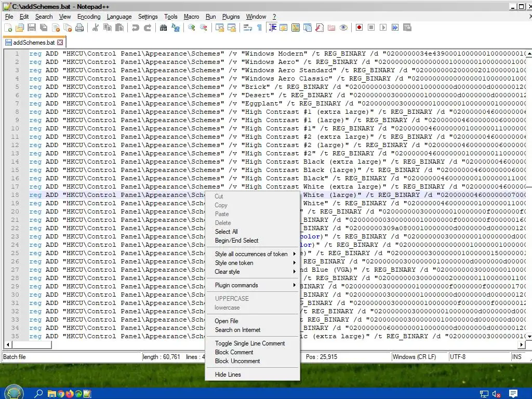Open Folder as Workspace toolbar icon
Screen dimensions: 532x399
[331, 28]
